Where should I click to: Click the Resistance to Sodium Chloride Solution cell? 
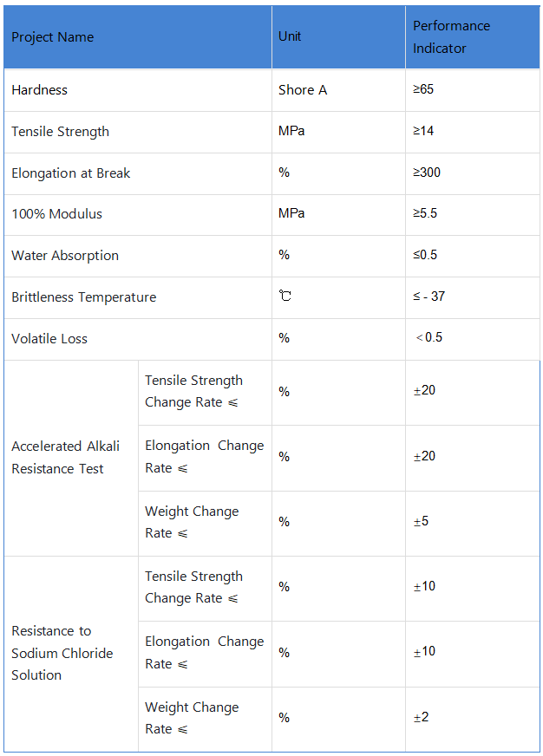click(x=62, y=653)
